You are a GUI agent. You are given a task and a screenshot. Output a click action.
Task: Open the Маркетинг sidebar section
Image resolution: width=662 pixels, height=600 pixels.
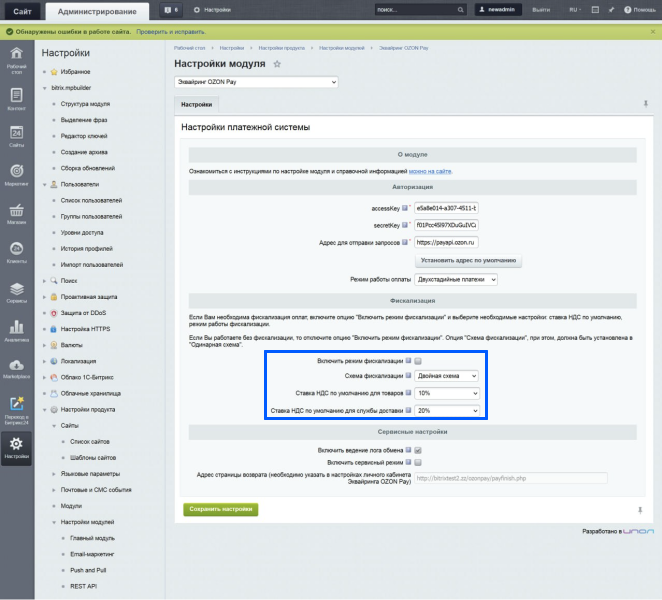pyautogui.click(x=16, y=175)
